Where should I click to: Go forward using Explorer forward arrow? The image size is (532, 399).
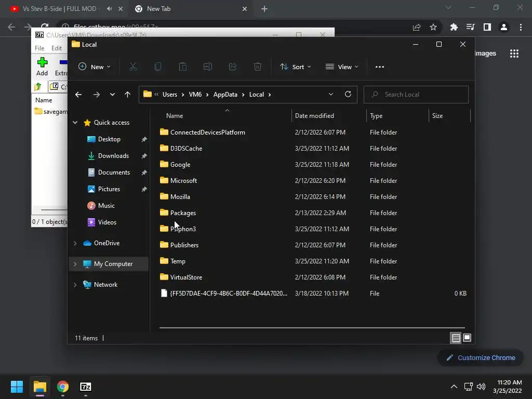coord(97,95)
